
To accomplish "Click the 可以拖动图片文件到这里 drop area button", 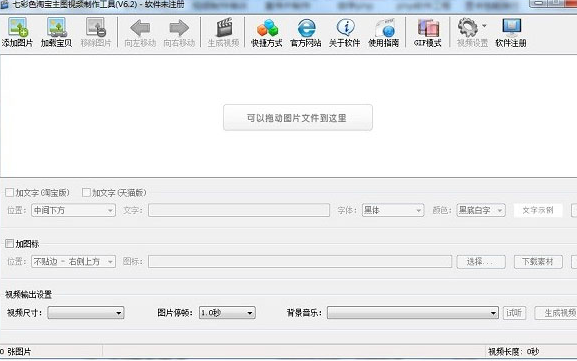I will [298, 117].
